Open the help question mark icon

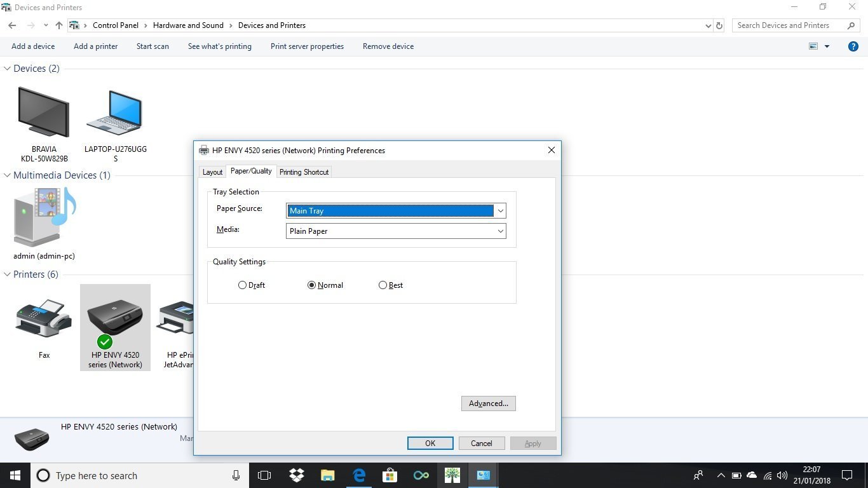pos(853,46)
